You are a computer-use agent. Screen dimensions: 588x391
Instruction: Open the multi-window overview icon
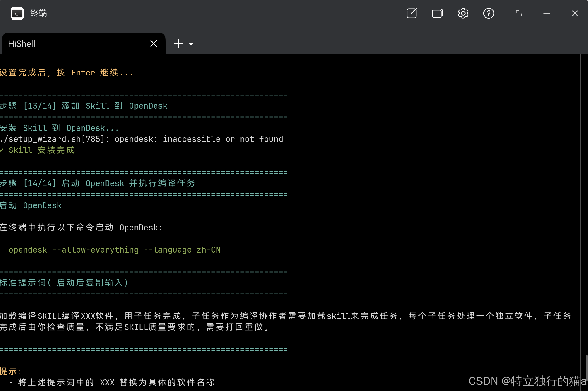pos(437,13)
